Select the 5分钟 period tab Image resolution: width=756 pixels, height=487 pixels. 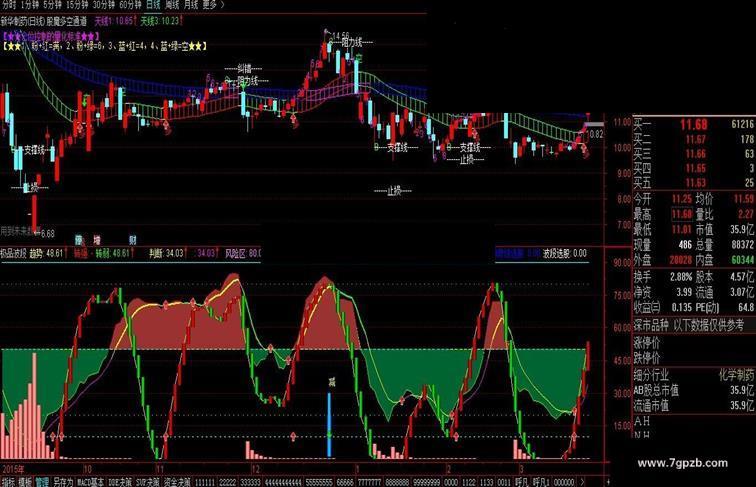pos(52,5)
